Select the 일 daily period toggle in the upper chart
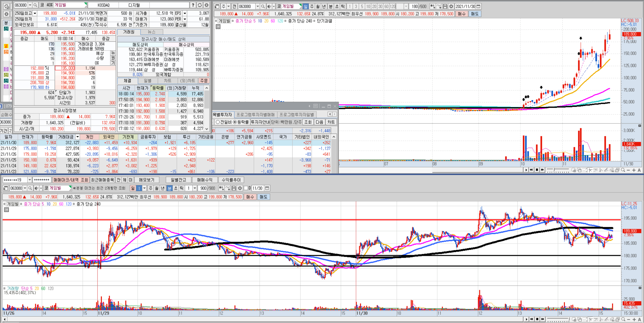The image size is (644, 323). [x=306, y=6]
